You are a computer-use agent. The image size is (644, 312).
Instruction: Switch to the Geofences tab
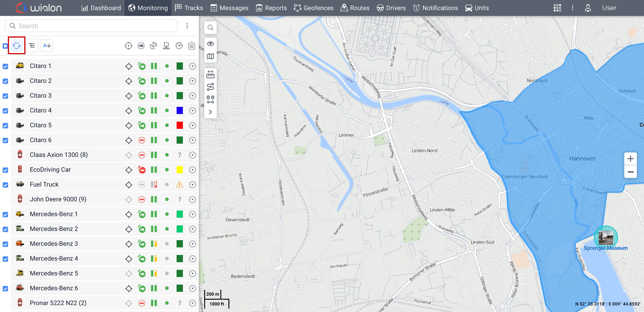[x=313, y=8]
